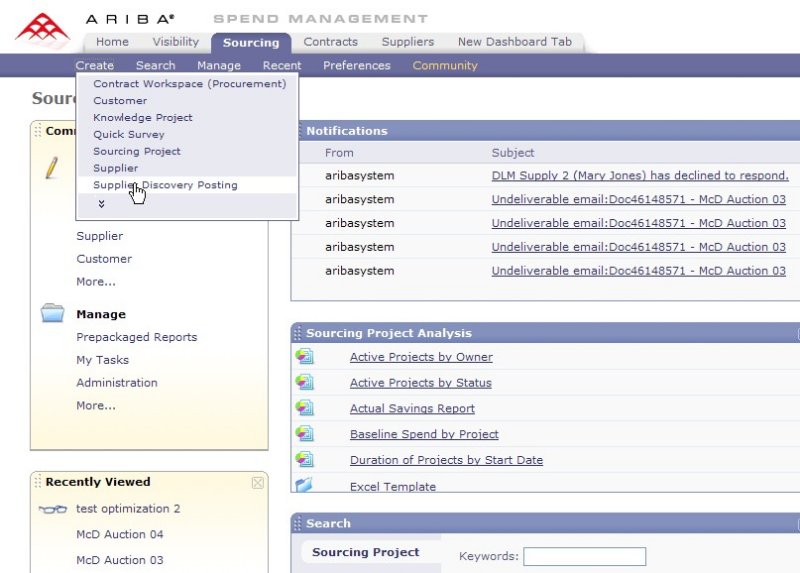Open the Create menu
Viewport: 800px width, 573px height.
click(x=94, y=65)
